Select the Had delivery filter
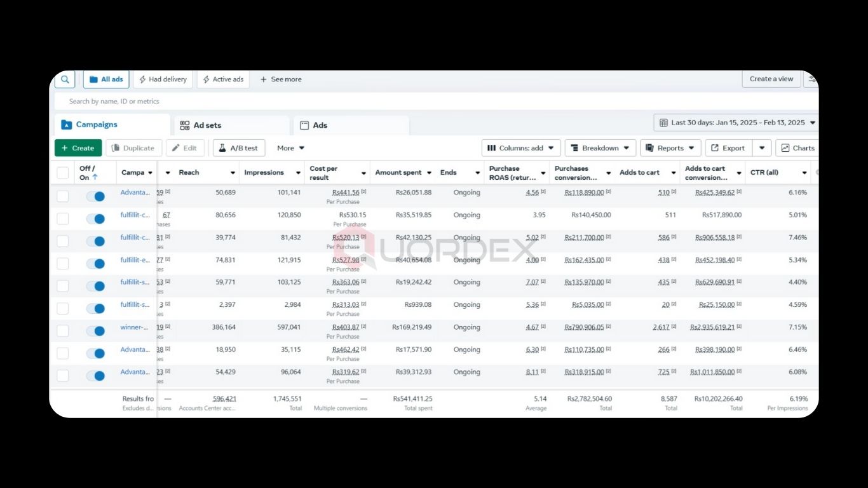 click(x=163, y=79)
